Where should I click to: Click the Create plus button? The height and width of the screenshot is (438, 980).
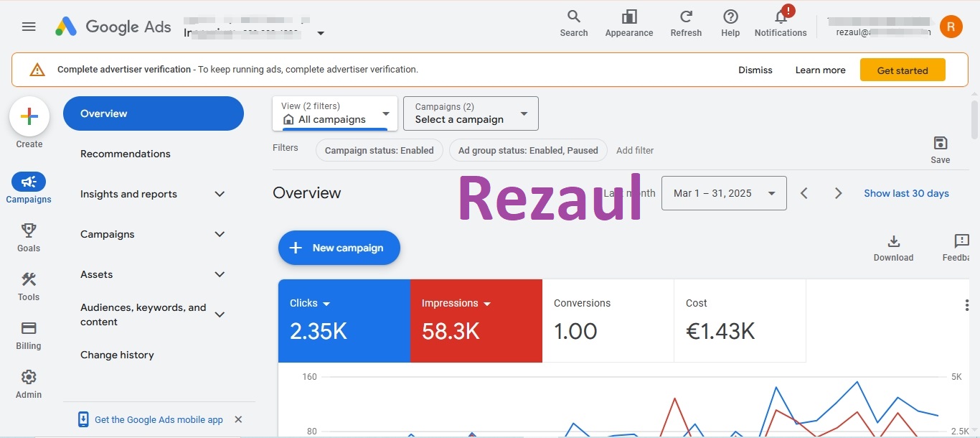(29, 116)
